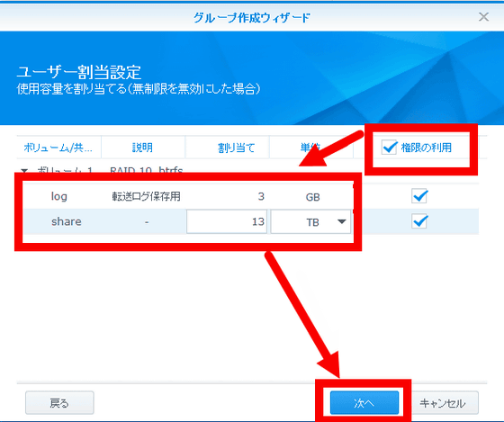504x422 pixels.
Task: Click the ボリューム/共... column header
Action: point(58,148)
